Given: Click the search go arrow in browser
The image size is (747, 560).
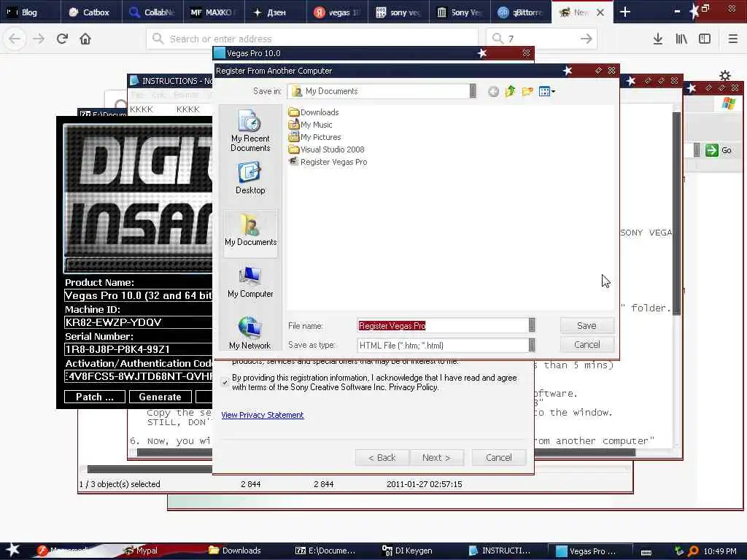Looking at the screenshot, I should 587,39.
